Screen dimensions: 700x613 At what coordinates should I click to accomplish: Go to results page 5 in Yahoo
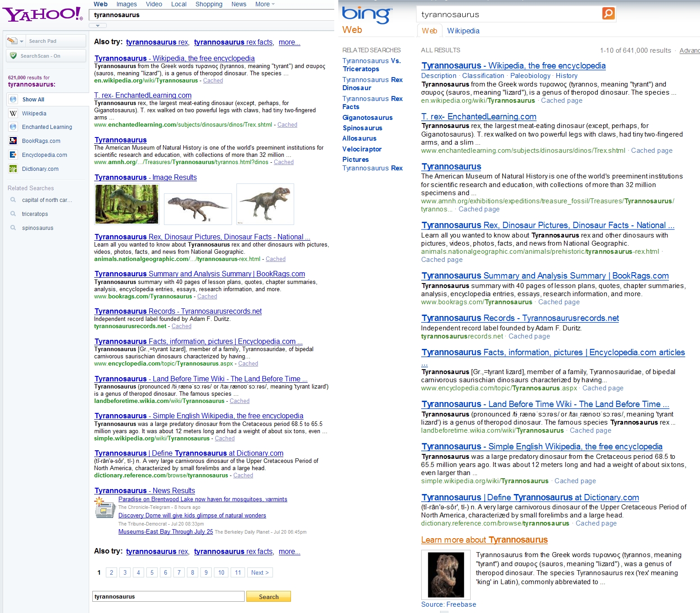pos(152,572)
